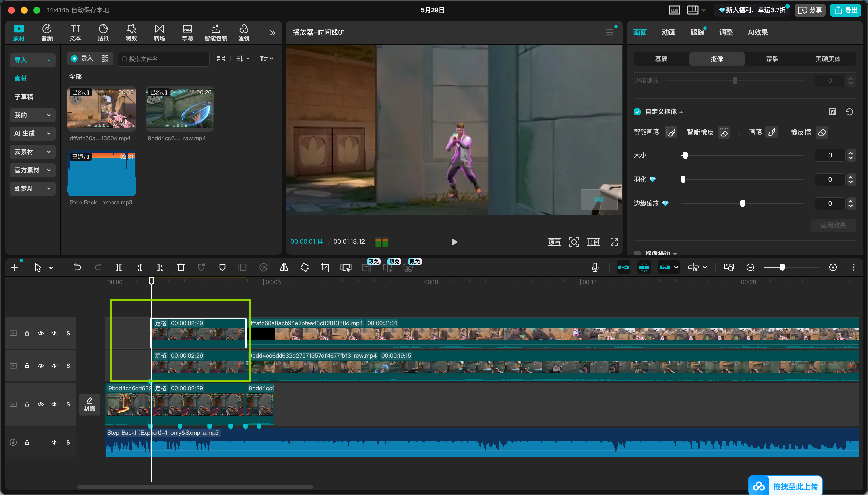Image resolution: width=868 pixels, height=495 pixels.
Task: Select the Smart Brush (智能画笔) tool
Action: (x=671, y=132)
